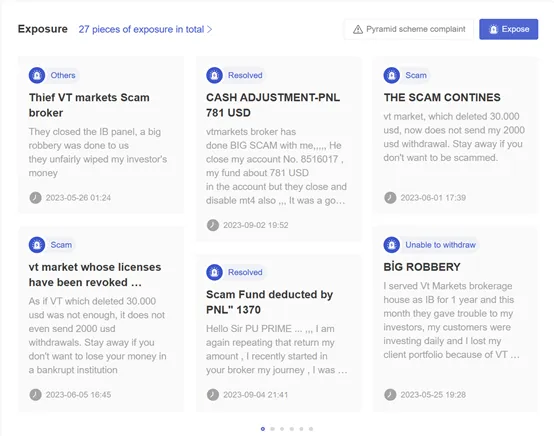Click the Expose button
Image resolution: width=554 pixels, height=436 pixels.
tap(508, 29)
